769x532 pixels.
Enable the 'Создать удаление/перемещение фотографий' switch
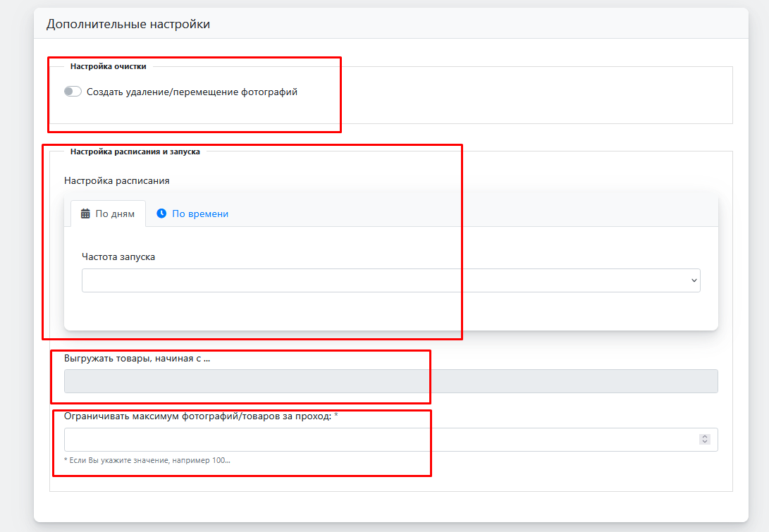tap(73, 92)
